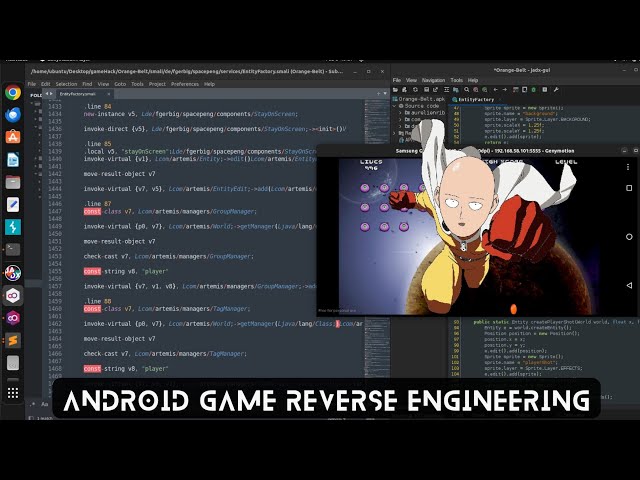Open the Files manager in dock

(13, 182)
